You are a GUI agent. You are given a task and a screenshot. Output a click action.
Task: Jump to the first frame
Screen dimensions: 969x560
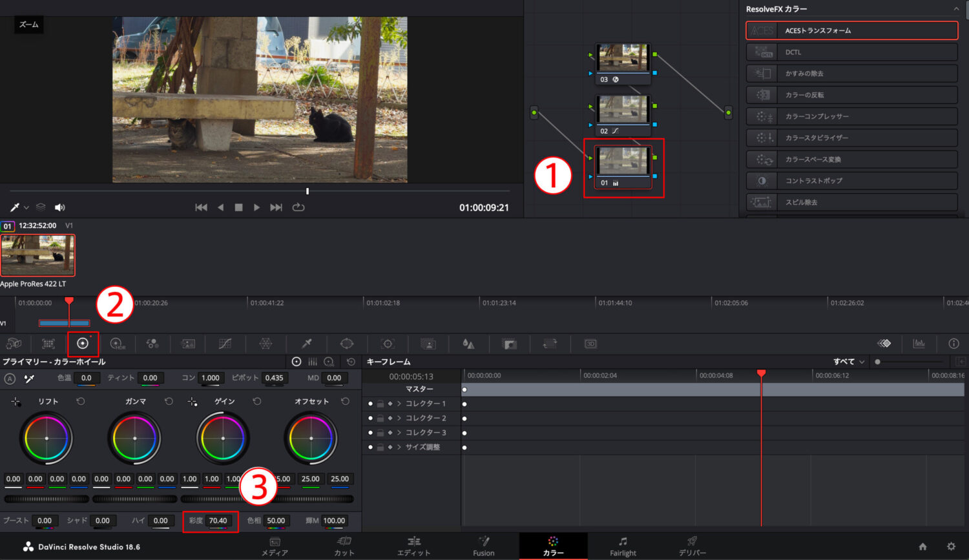(202, 207)
